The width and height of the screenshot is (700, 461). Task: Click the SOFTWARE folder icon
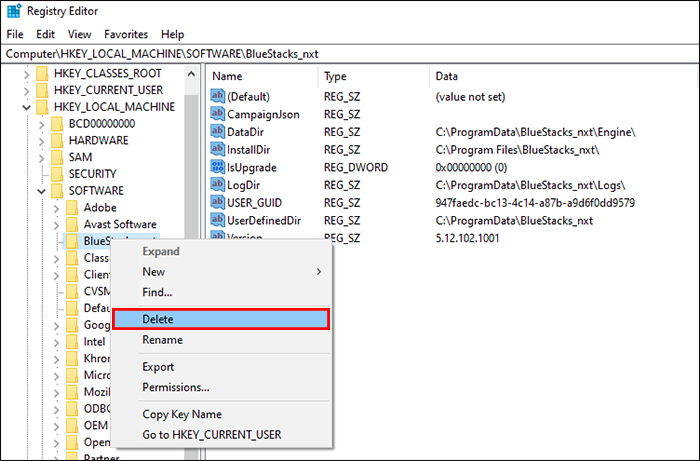coord(57,191)
